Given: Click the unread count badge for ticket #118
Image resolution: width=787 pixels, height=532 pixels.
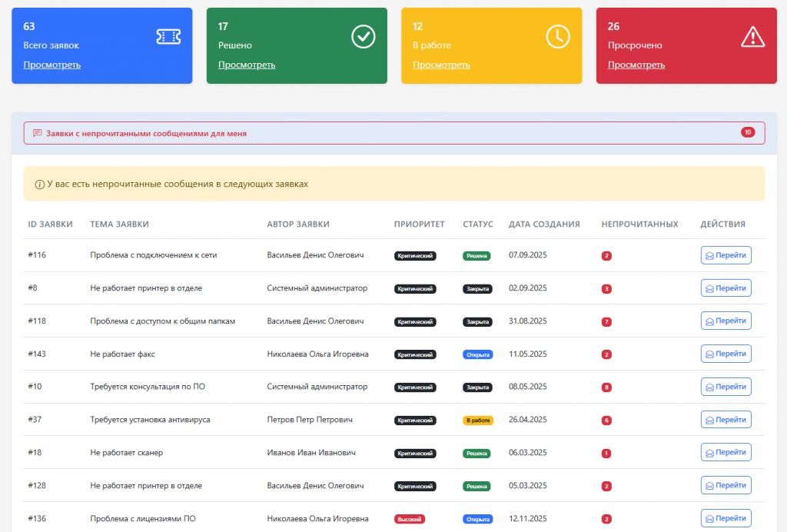Looking at the screenshot, I should pyautogui.click(x=606, y=321).
